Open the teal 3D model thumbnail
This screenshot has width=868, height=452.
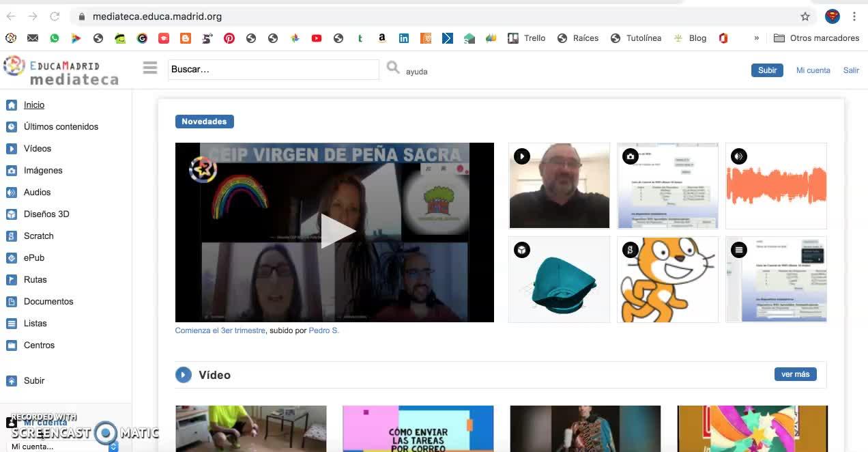tap(559, 279)
